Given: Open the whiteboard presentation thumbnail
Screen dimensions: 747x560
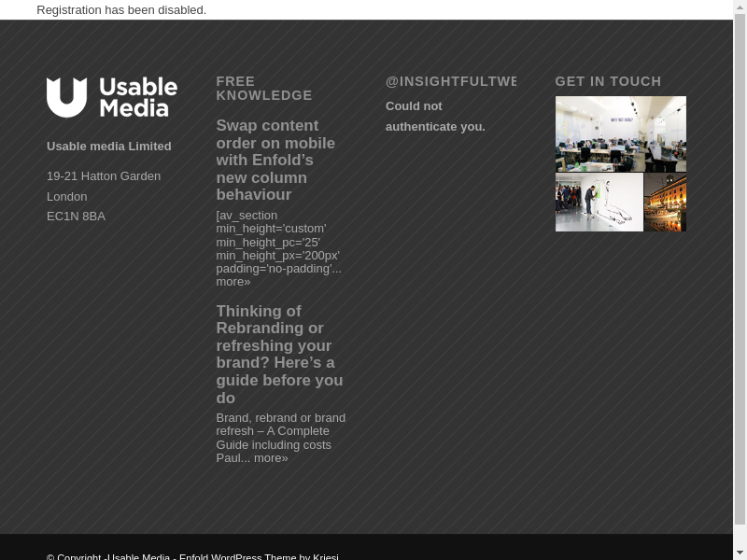Looking at the screenshot, I should [599, 202].
